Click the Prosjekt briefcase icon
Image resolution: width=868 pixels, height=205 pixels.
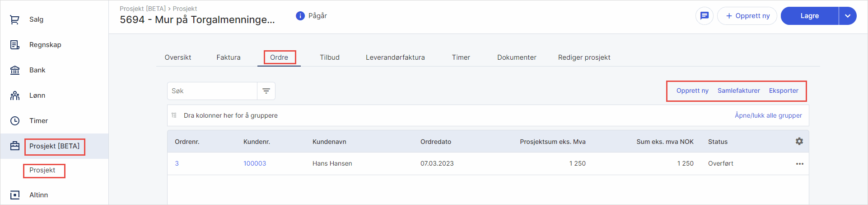click(15, 146)
